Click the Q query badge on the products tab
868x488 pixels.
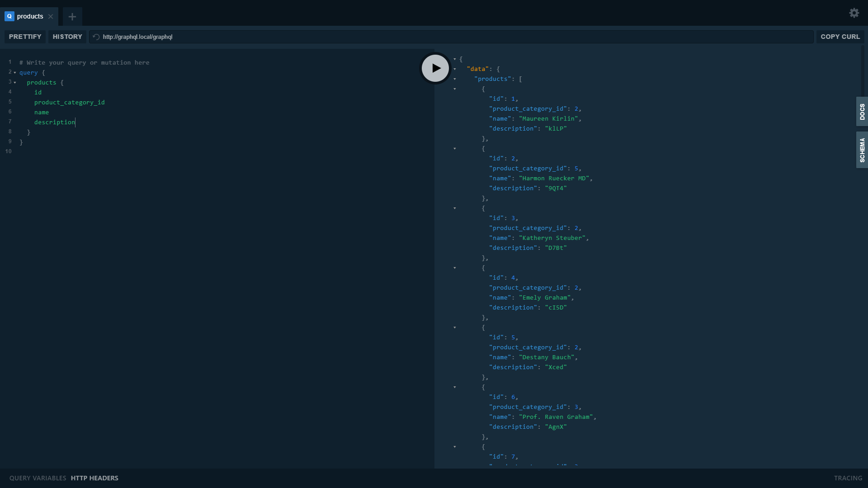coord(9,16)
